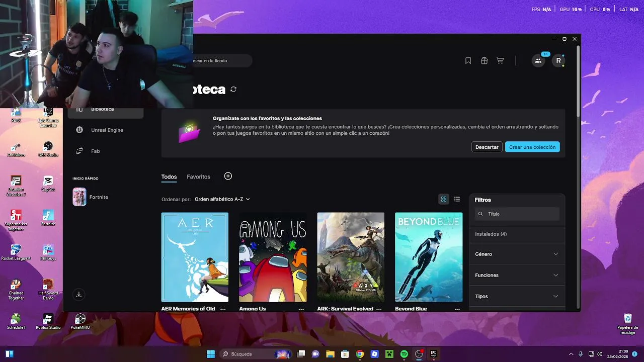Select the Schedule I desktop icon

pyautogui.click(x=16, y=322)
